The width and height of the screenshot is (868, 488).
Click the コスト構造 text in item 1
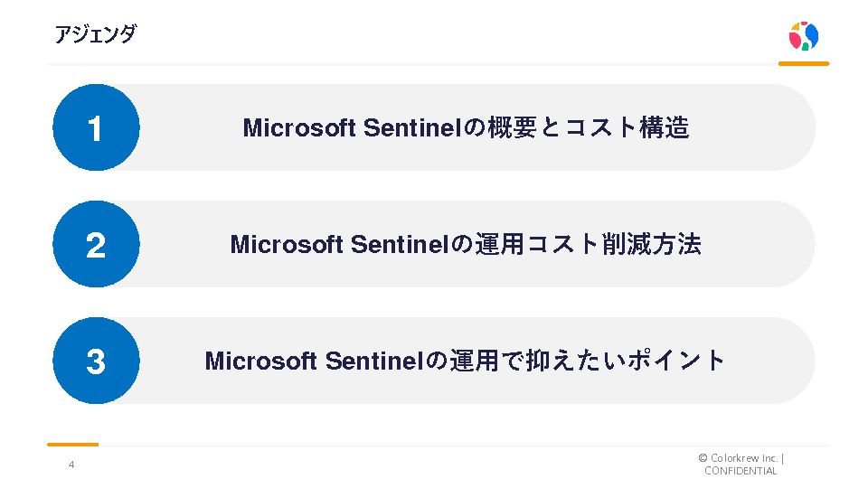coord(627,128)
